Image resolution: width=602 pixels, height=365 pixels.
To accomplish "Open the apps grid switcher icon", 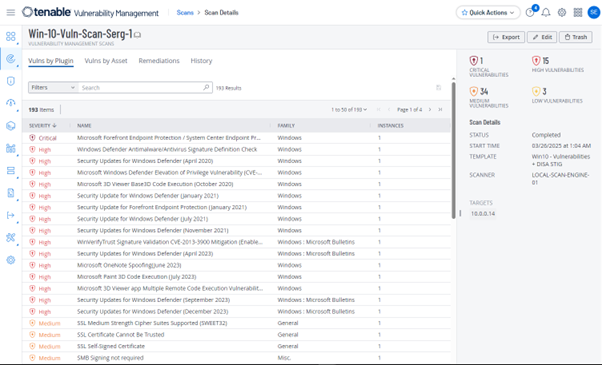I will click(x=578, y=13).
